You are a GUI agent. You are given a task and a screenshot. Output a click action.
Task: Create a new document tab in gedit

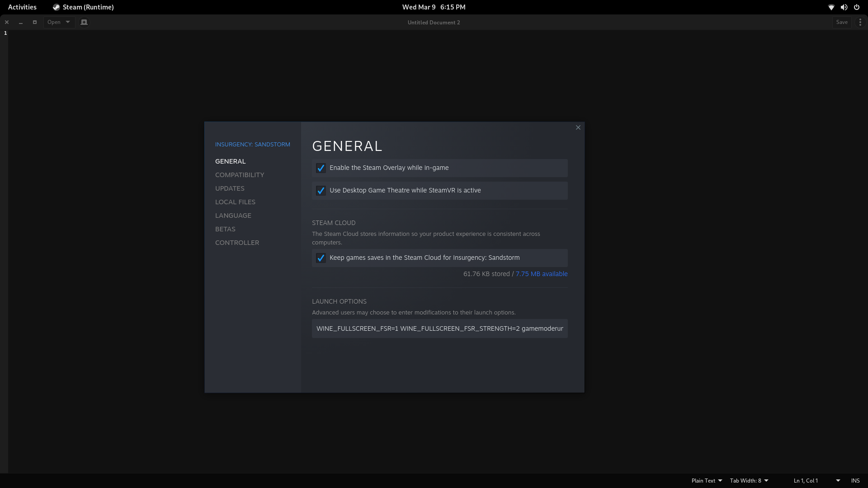point(84,22)
